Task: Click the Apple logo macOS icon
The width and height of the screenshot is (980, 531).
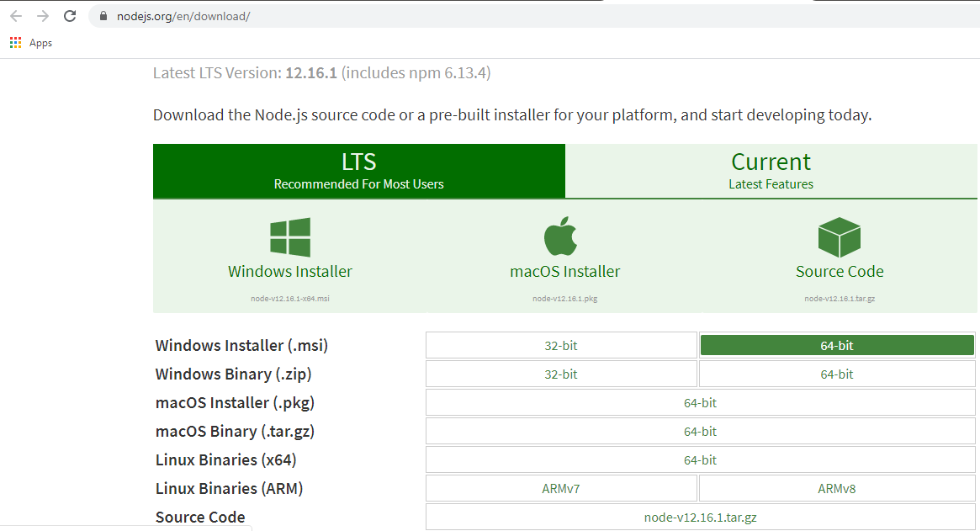Action: [560, 236]
